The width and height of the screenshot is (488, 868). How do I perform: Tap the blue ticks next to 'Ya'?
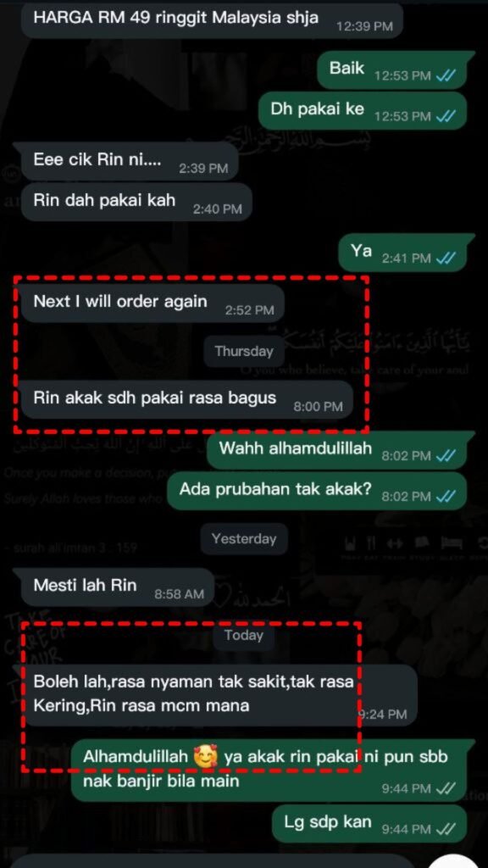pyautogui.click(x=446, y=258)
